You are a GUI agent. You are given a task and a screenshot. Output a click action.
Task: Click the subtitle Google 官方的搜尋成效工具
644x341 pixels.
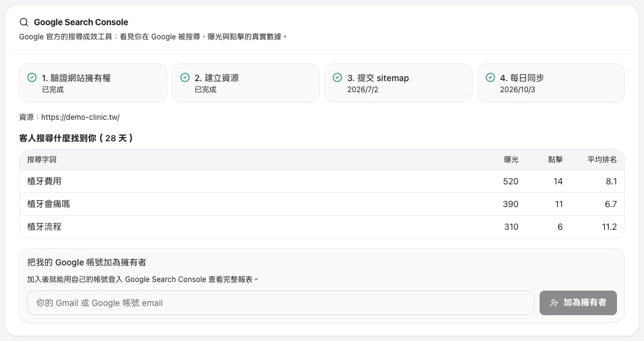(153, 37)
